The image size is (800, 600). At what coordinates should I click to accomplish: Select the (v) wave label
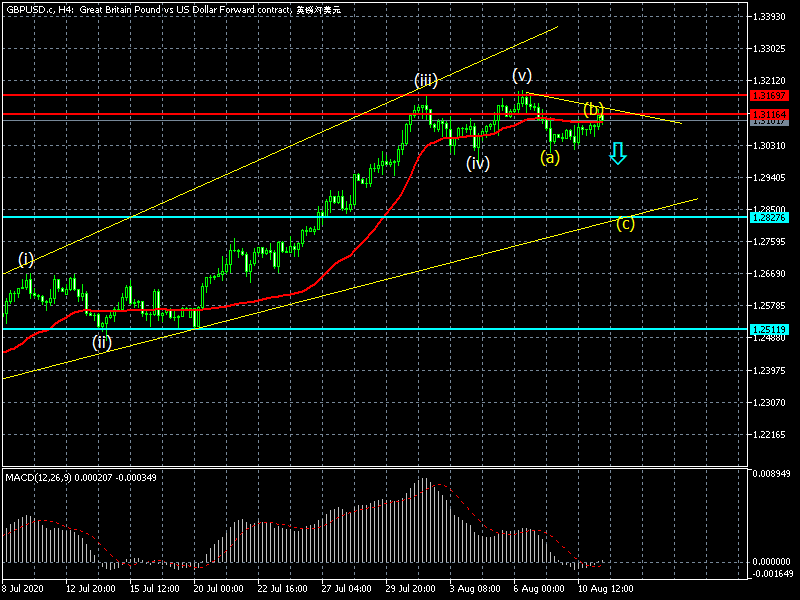pos(522,76)
